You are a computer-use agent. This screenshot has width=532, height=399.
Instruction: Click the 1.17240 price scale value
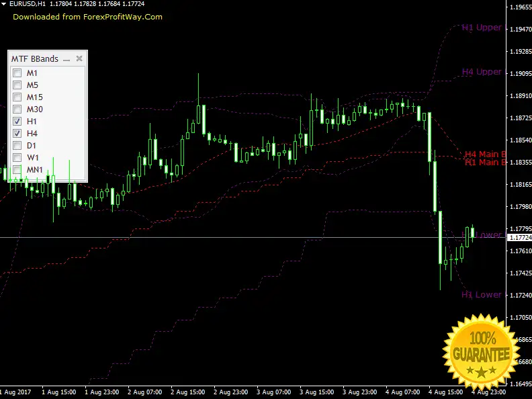(521, 296)
